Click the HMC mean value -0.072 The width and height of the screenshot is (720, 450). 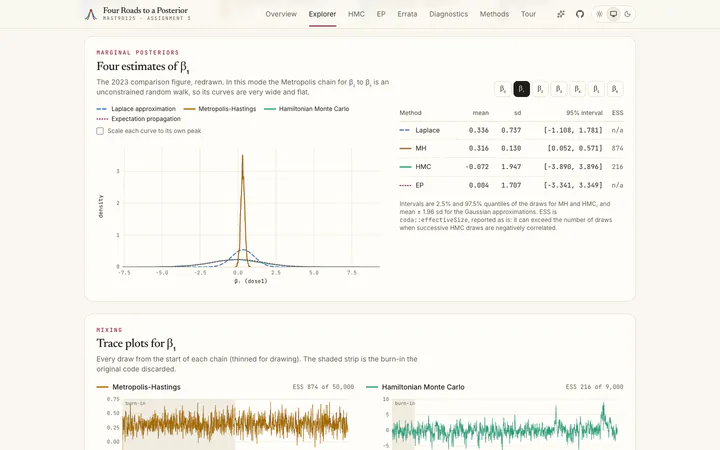pyautogui.click(x=477, y=167)
